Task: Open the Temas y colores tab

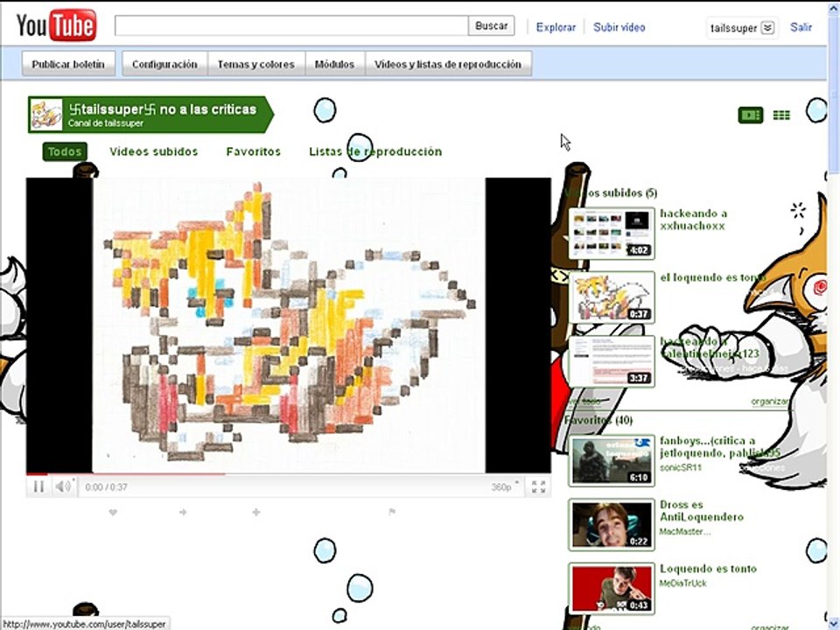Action: (x=256, y=64)
